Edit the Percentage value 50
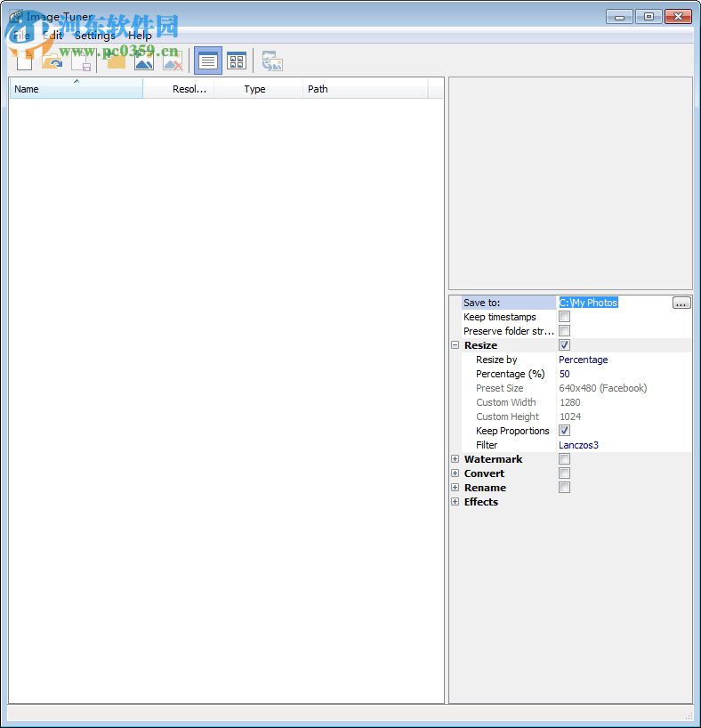This screenshot has width=701, height=728. (624, 374)
